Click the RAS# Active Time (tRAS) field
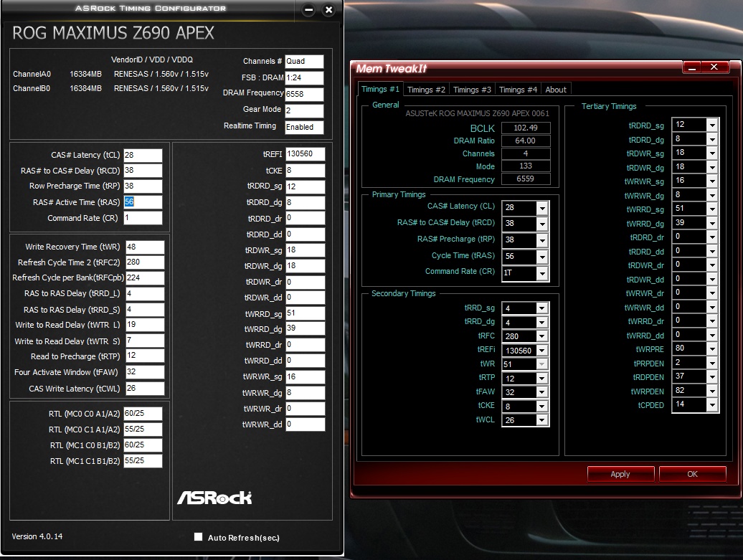 pyautogui.click(x=143, y=201)
